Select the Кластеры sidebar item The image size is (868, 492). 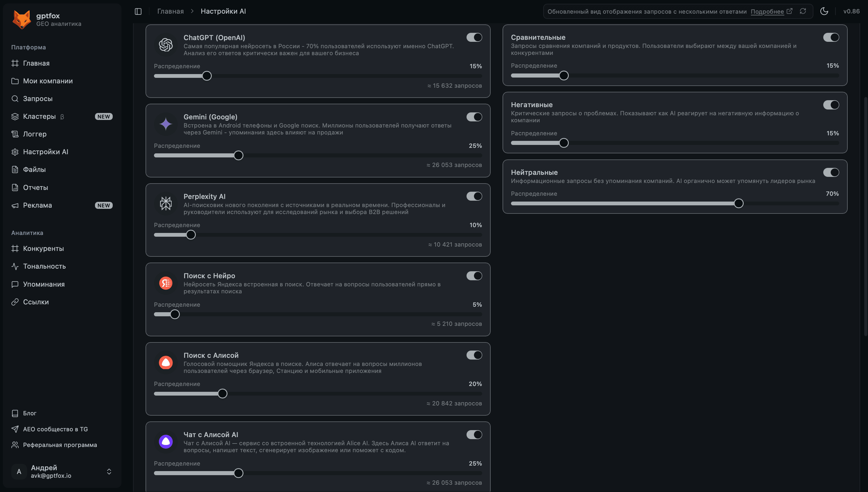point(39,116)
